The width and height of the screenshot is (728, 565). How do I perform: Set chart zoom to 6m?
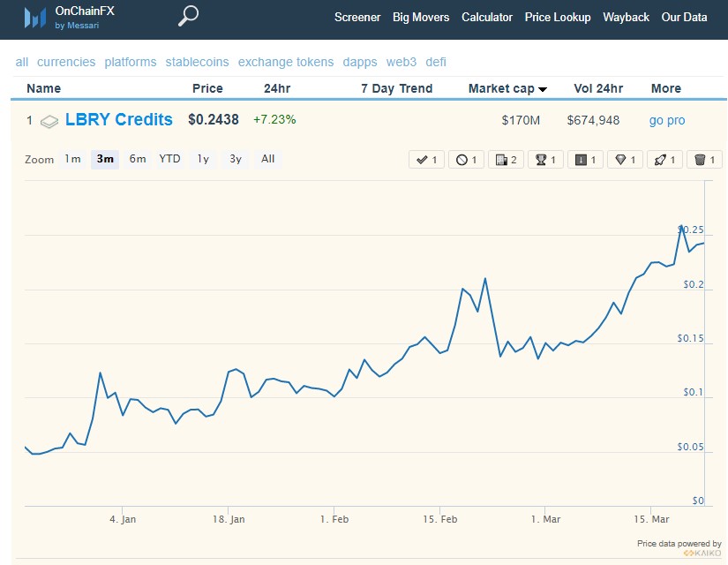tap(138, 159)
